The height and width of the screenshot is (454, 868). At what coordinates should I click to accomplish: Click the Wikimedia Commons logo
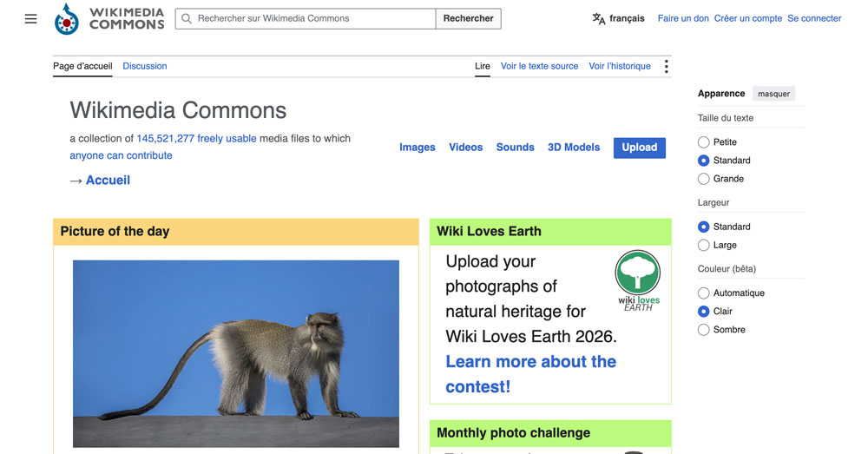tap(109, 18)
